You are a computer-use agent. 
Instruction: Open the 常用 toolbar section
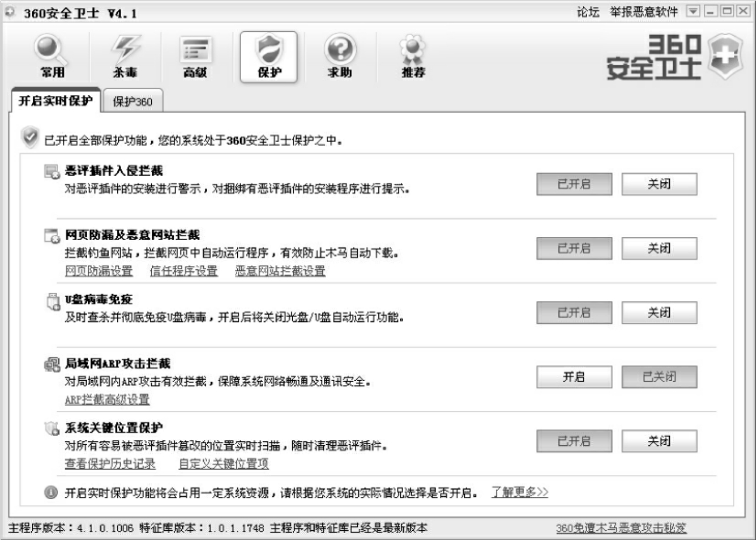[52, 57]
